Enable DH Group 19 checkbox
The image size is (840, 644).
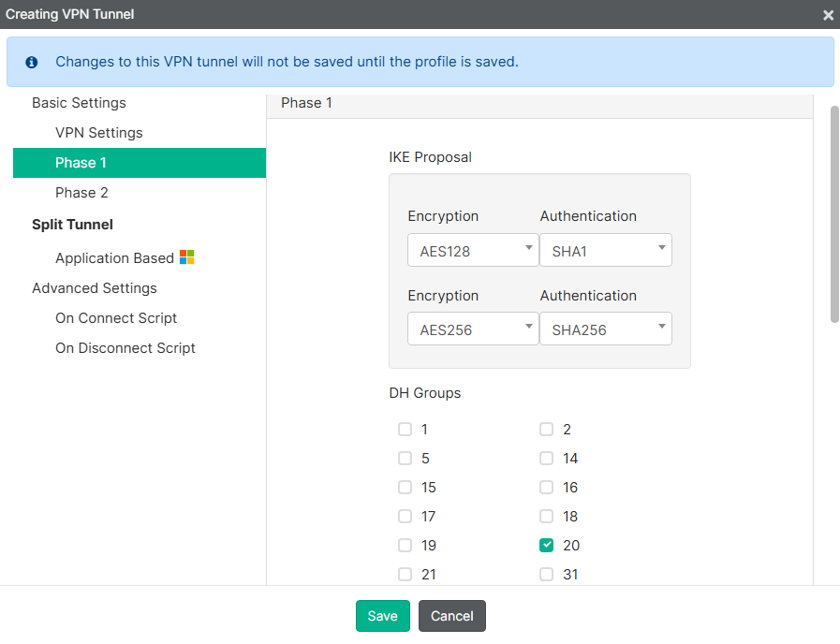(405, 545)
